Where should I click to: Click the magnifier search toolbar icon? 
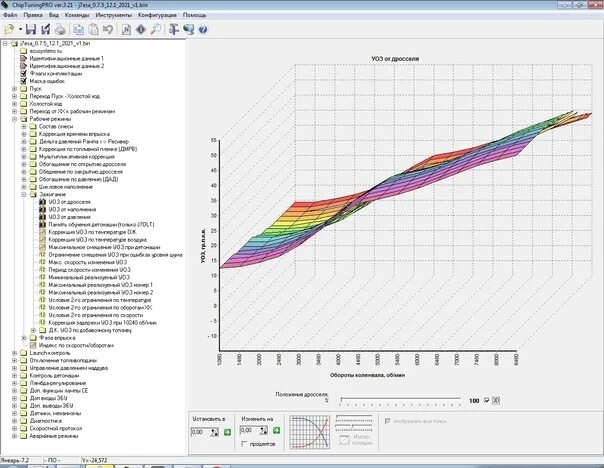click(156, 29)
